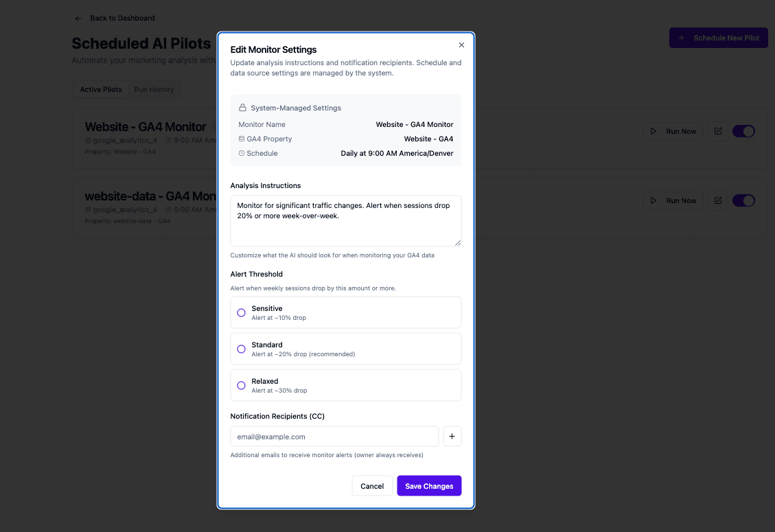Image resolution: width=775 pixels, height=532 pixels.
Task: Click the play icon inside the Run Now button
Action: pyautogui.click(x=654, y=130)
